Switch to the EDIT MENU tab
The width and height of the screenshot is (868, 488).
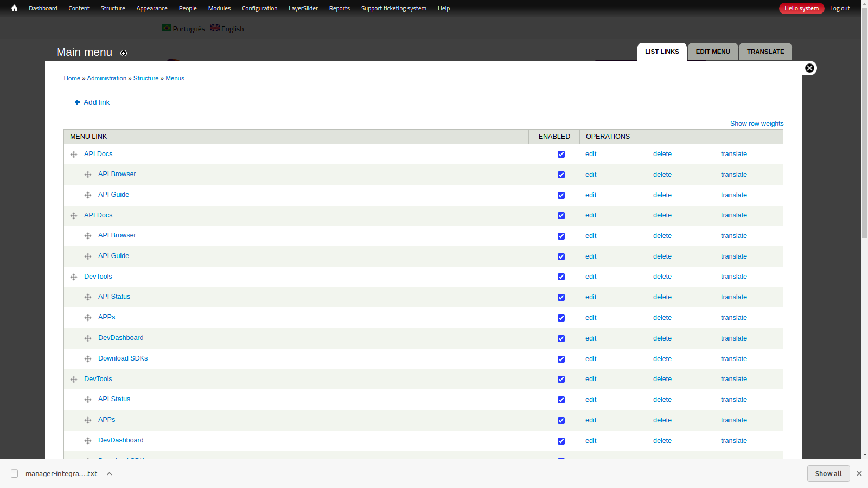[712, 52]
